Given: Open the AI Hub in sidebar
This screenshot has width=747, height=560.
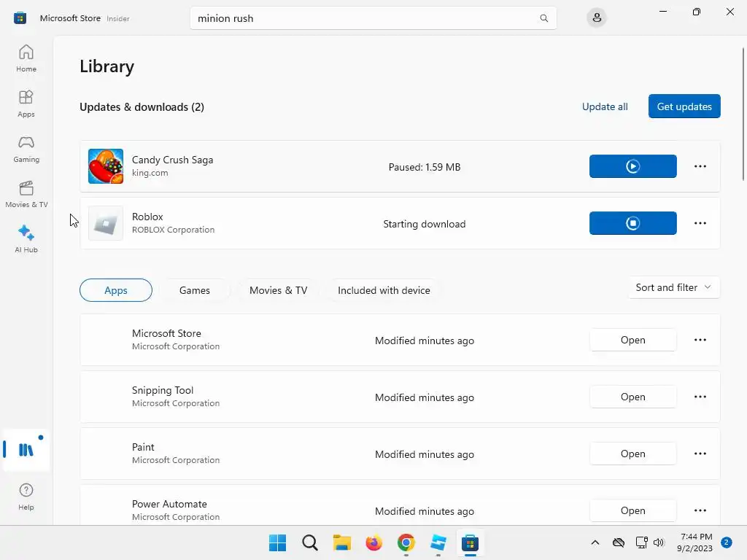Looking at the screenshot, I should [x=26, y=239].
